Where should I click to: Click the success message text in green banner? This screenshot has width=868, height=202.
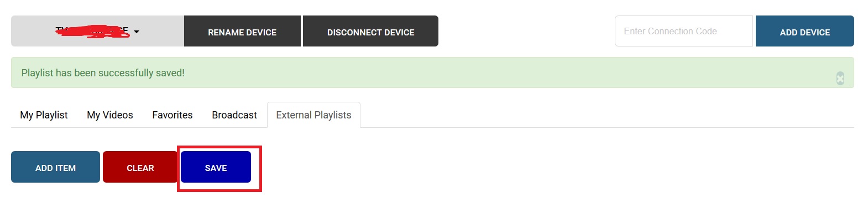[103, 72]
